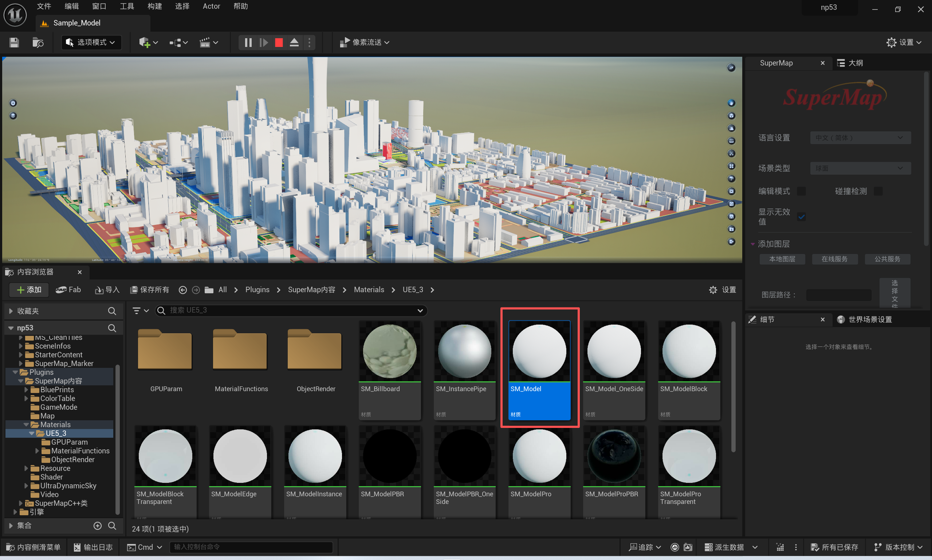Click the 本地图层 button

[x=782, y=259]
